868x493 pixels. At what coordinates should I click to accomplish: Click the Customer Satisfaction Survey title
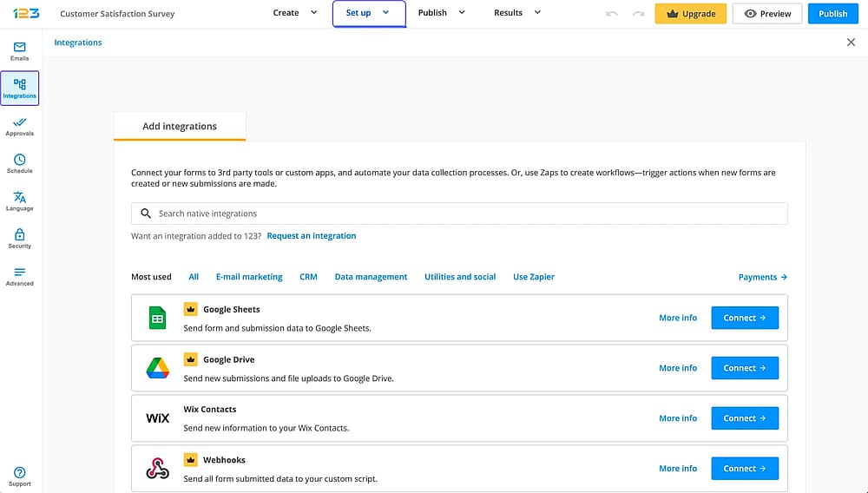pyautogui.click(x=117, y=13)
